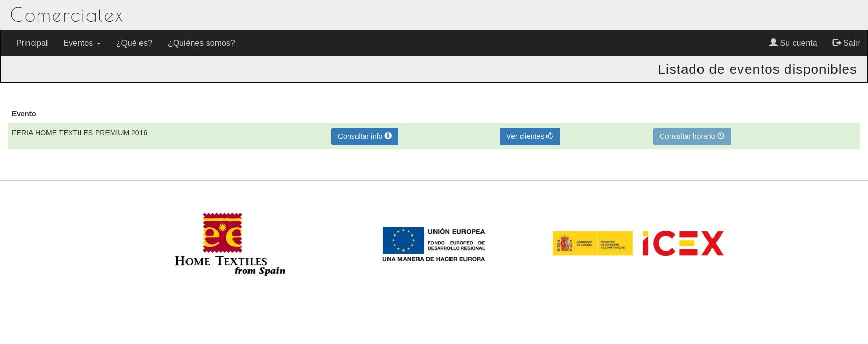The width and height of the screenshot is (868, 344).
Task: Click the Comerciatex brand logo
Action: point(67,15)
